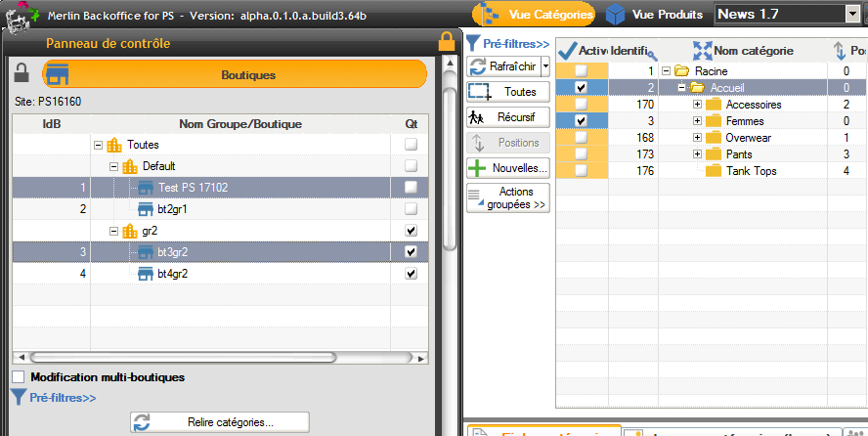Click the up-down arrows icon in the position column header

pyautogui.click(x=840, y=51)
